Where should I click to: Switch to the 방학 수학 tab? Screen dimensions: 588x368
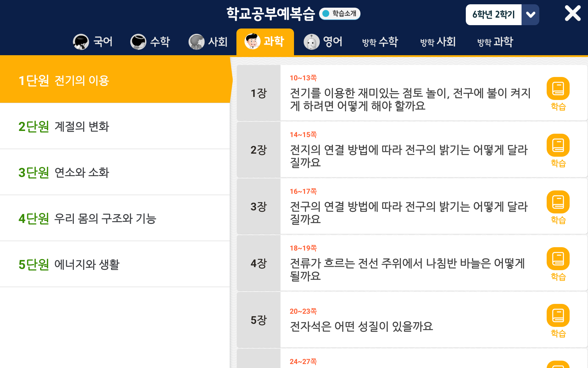(380, 42)
